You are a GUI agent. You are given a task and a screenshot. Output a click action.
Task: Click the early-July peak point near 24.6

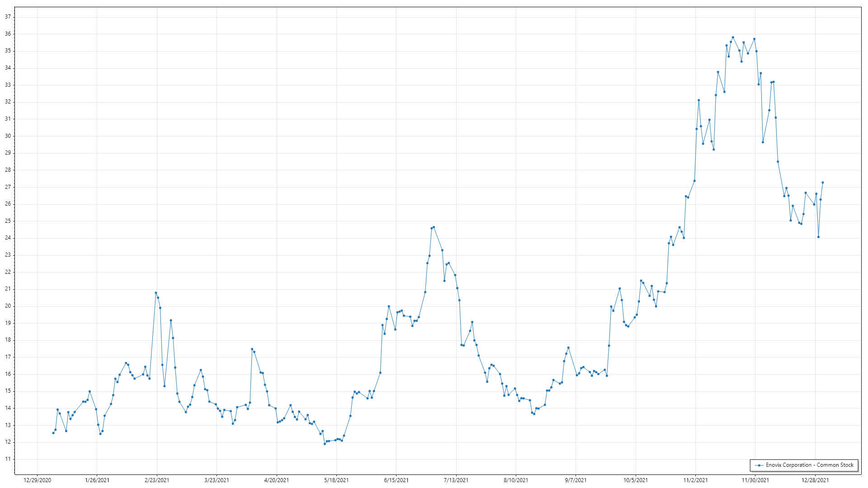point(434,227)
